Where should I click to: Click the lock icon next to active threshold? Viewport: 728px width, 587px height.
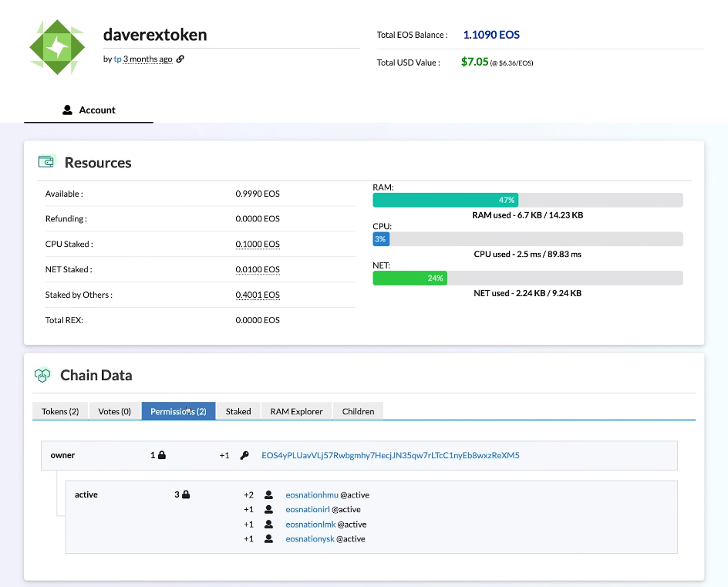(186, 494)
